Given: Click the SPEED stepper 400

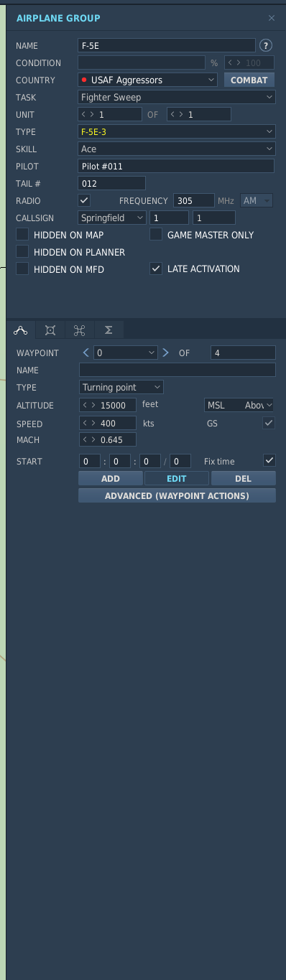Looking at the screenshot, I should pyautogui.click(x=107, y=423).
